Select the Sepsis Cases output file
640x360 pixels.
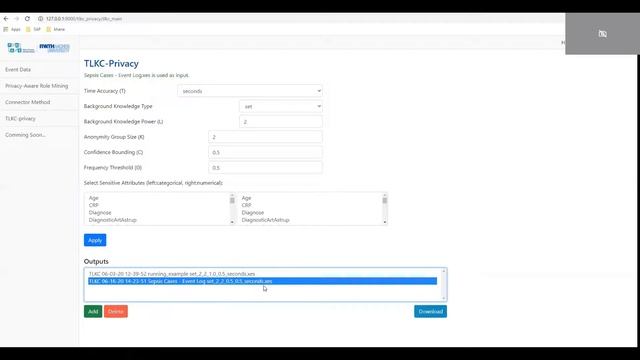tap(262, 281)
